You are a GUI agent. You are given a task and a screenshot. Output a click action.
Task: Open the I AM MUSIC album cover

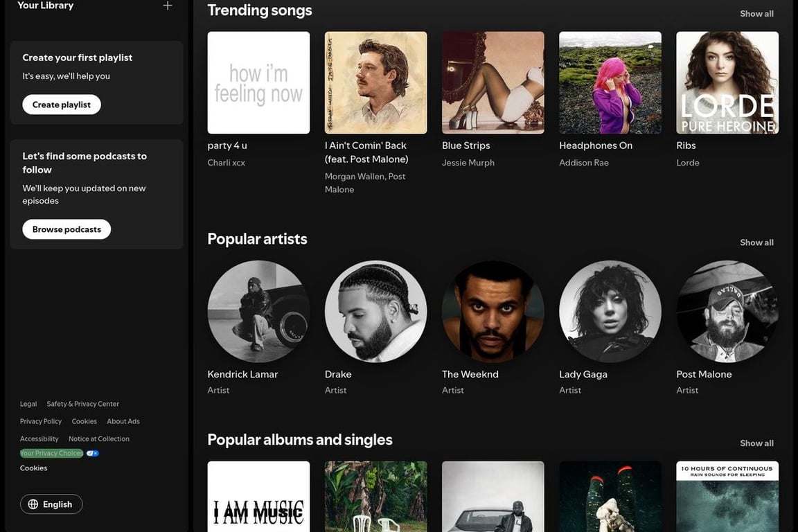(x=258, y=497)
